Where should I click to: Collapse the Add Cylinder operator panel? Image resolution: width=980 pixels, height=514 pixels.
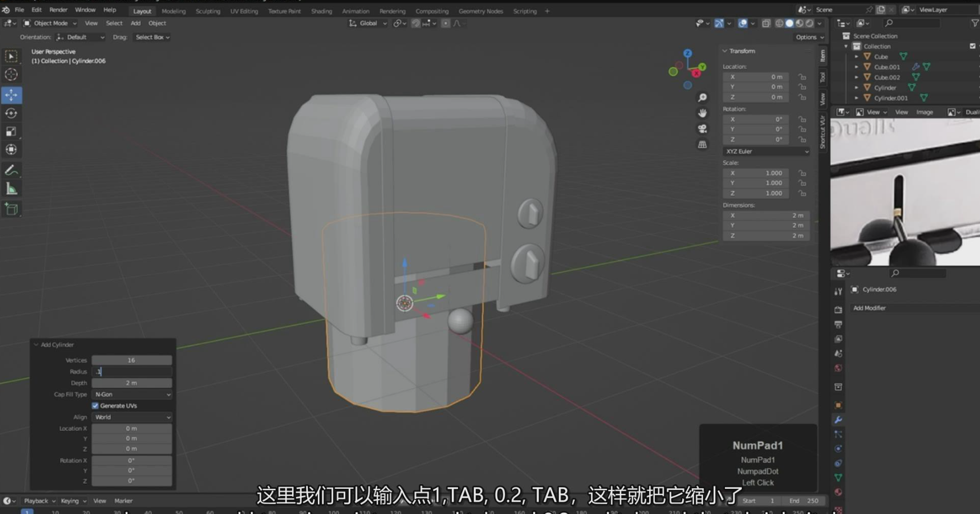coord(36,345)
